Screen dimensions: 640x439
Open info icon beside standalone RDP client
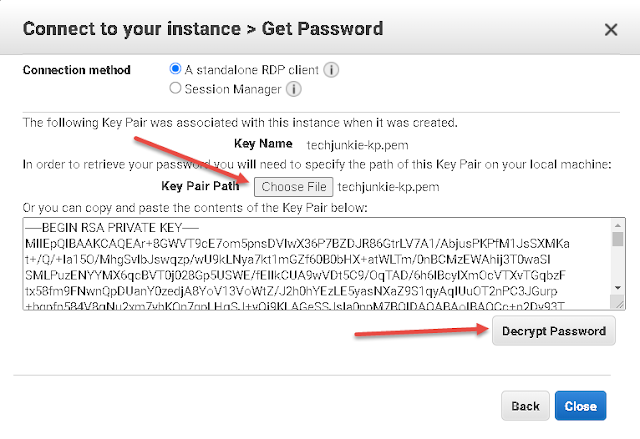[331, 70]
